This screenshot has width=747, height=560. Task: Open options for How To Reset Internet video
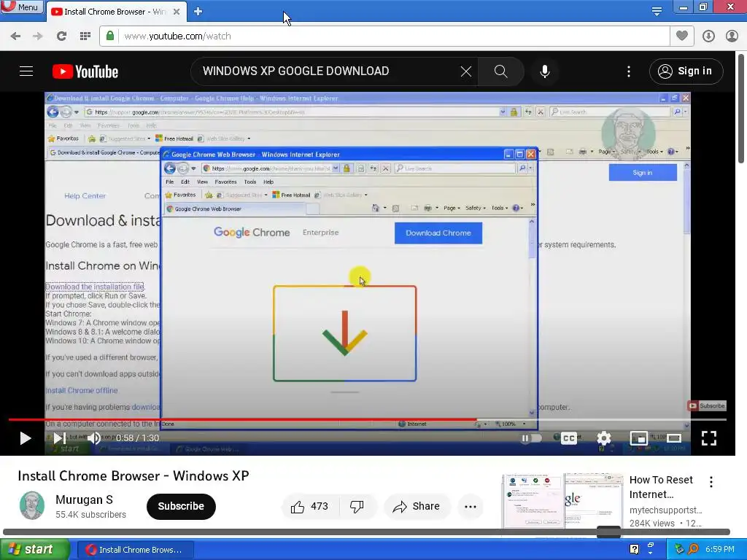click(711, 482)
